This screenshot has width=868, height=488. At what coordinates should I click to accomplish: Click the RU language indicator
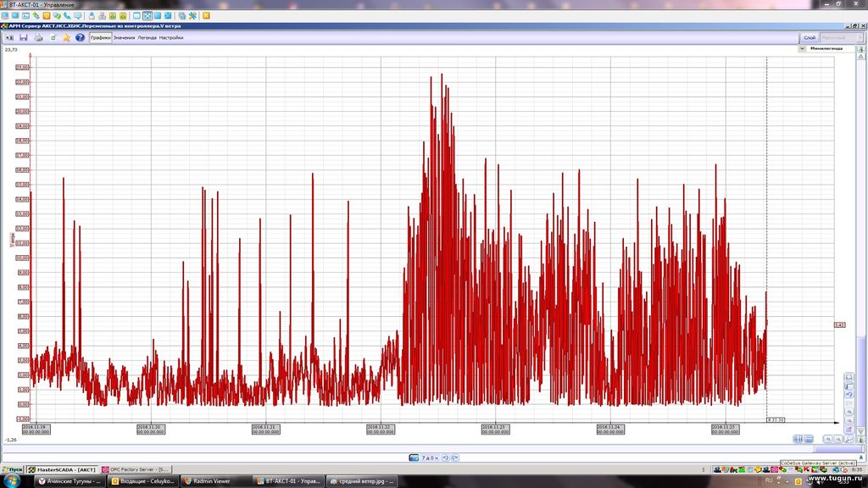pyautogui.click(x=768, y=480)
